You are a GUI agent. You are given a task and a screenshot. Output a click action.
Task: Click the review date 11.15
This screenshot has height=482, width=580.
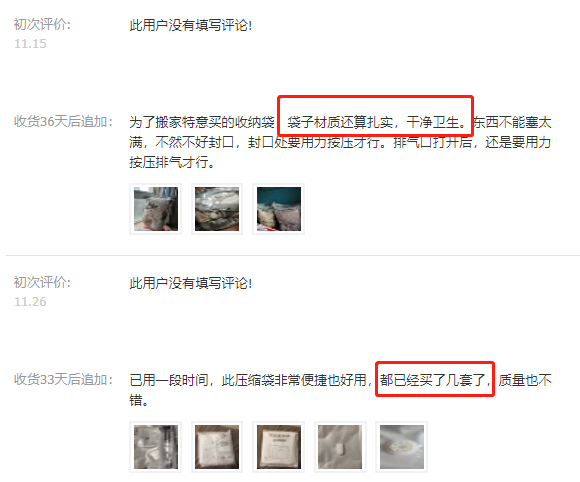pos(30,44)
